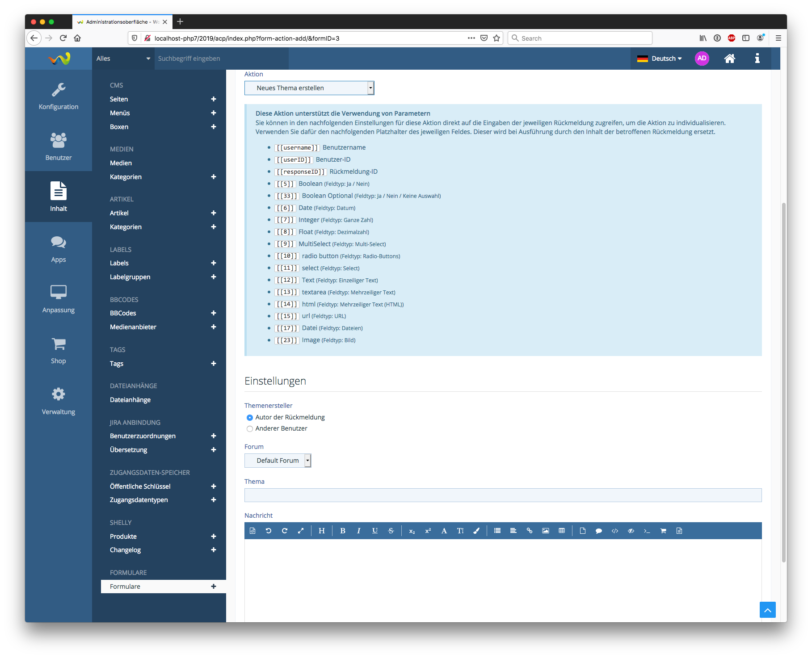
Task: Toggle strikethrough formatting in editor
Action: point(391,531)
